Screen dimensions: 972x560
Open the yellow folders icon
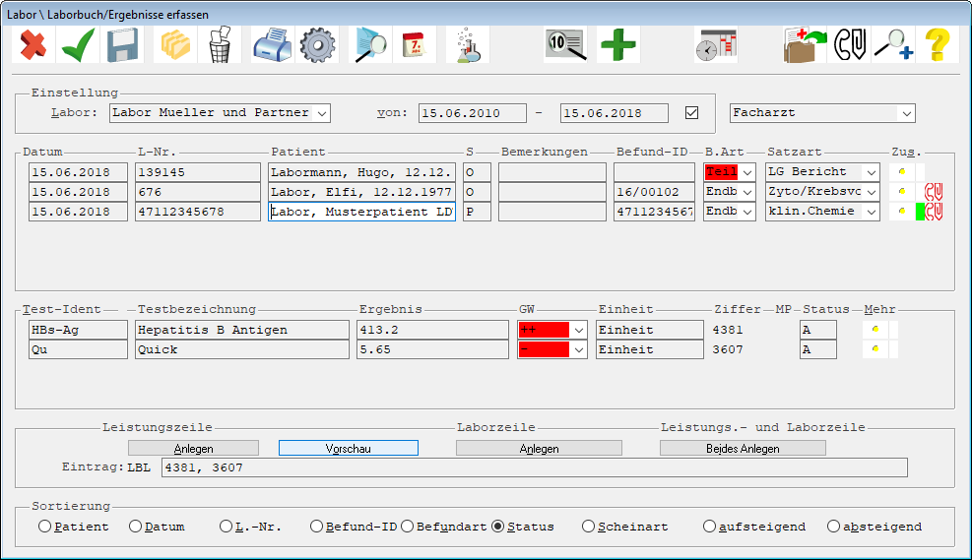point(175,44)
